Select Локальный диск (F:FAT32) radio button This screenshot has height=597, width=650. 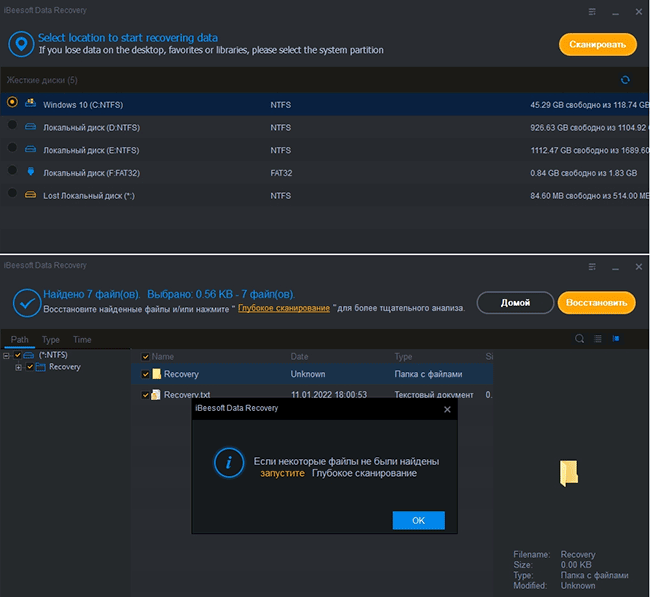pyautogui.click(x=12, y=170)
